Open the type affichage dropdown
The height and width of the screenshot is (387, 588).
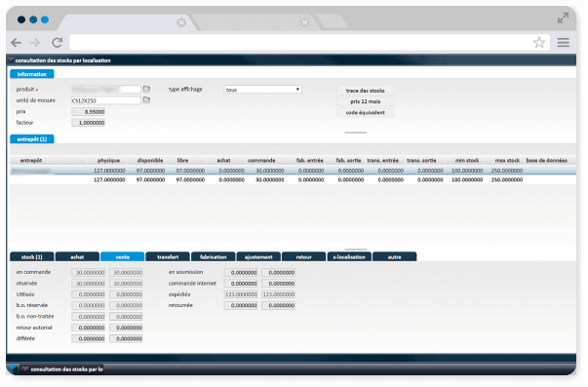tap(263, 90)
